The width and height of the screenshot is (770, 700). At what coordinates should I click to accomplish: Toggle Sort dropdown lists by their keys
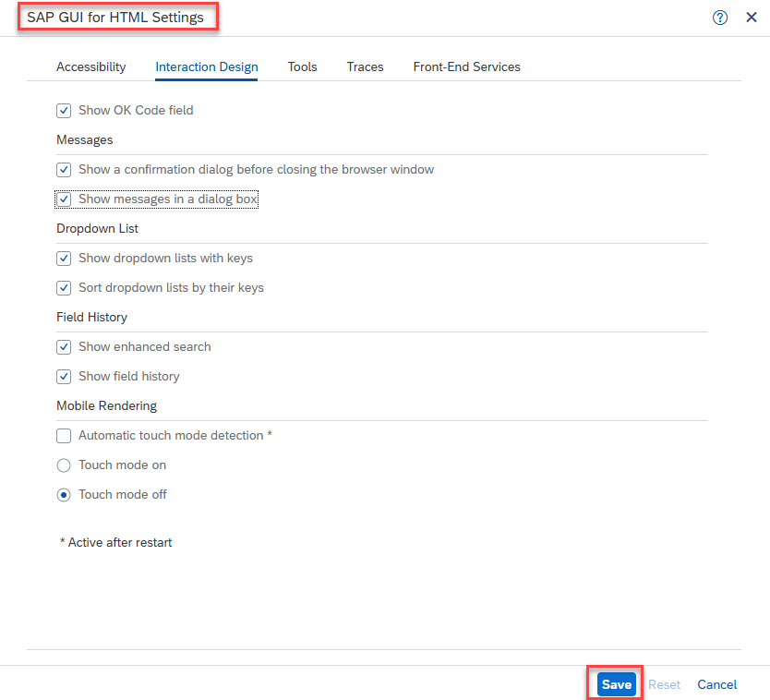pyautogui.click(x=64, y=288)
